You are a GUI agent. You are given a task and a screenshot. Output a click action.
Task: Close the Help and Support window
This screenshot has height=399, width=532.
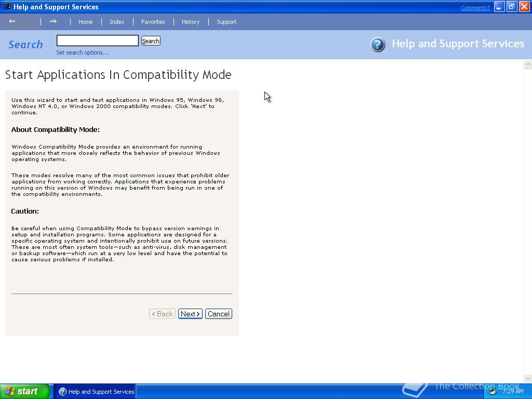point(524,7)
